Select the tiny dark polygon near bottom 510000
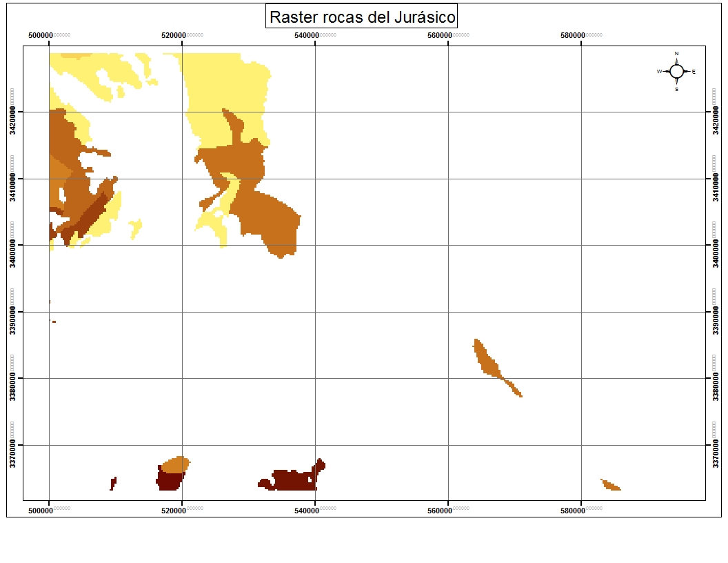The width and height of the screenshot is (728, 563). click(x=113, y=483)
